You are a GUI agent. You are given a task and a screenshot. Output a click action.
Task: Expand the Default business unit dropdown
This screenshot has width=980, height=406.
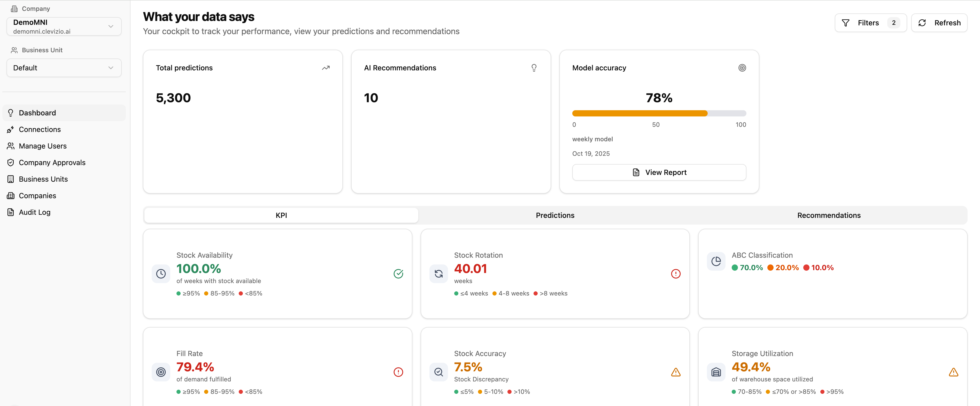click(x=64, y=68)
